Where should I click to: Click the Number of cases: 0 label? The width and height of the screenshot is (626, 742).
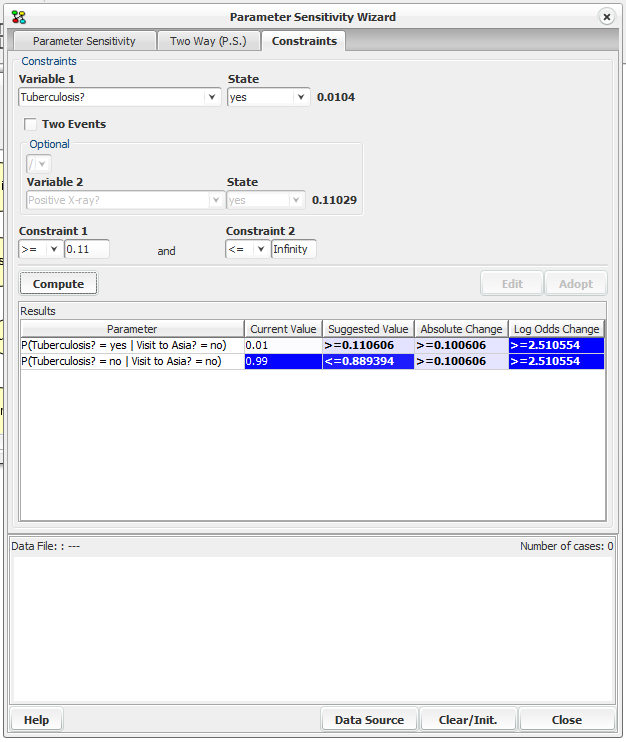click(566, 546)
